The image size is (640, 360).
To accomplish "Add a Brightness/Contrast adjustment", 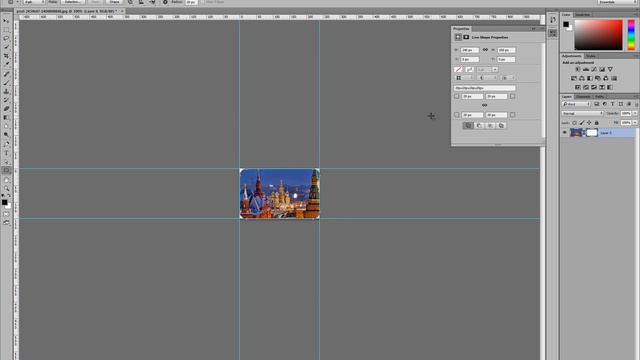I will coord(578,69).
